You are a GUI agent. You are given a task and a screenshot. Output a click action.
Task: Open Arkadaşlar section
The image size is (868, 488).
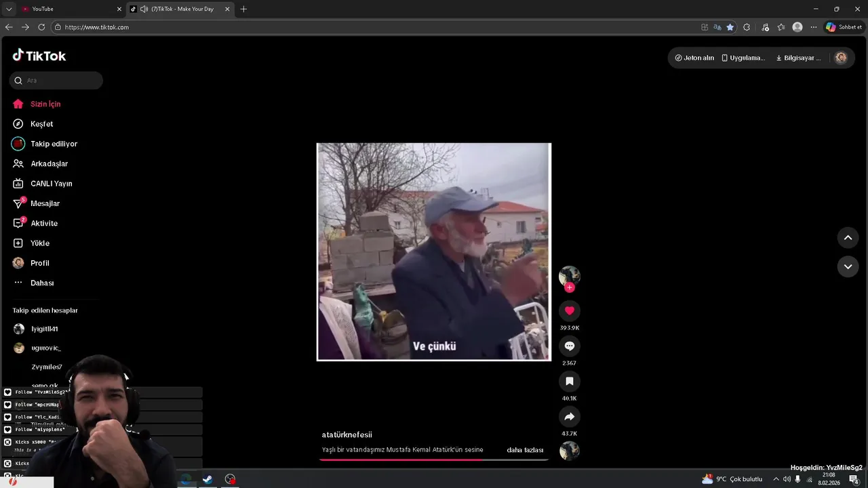pos(40,163)
